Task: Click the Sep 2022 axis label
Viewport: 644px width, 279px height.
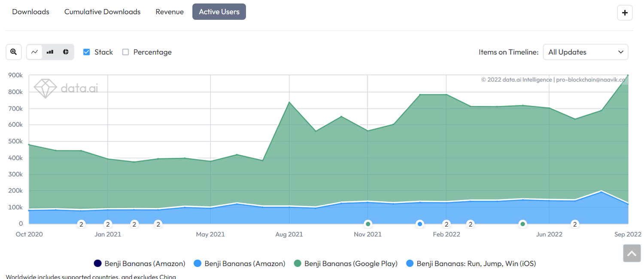Action: pyautogui.click(x=628, y=234)
